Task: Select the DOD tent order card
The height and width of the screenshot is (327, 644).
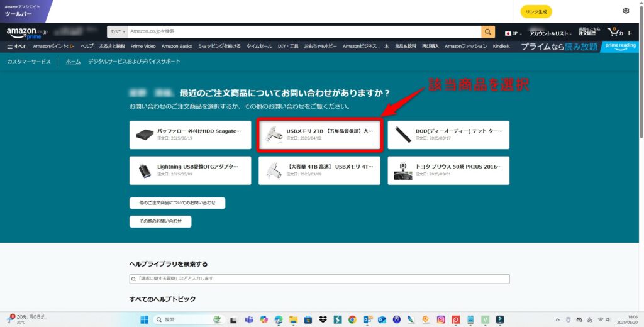Action: pos(448,135)
